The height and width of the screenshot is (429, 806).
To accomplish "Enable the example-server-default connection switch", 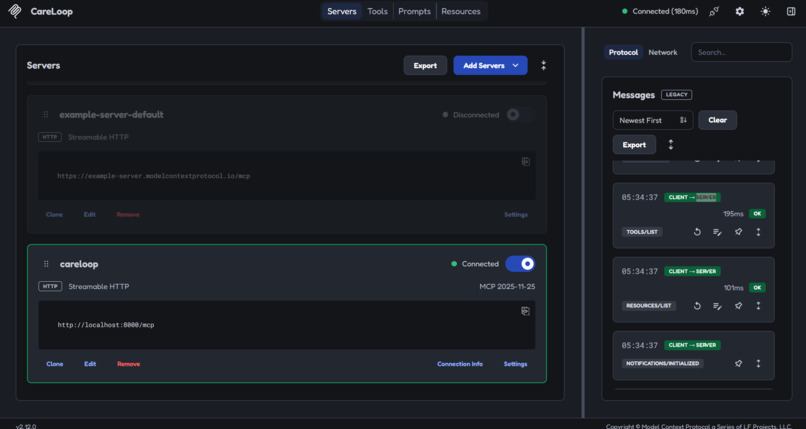I will [520, 115].
